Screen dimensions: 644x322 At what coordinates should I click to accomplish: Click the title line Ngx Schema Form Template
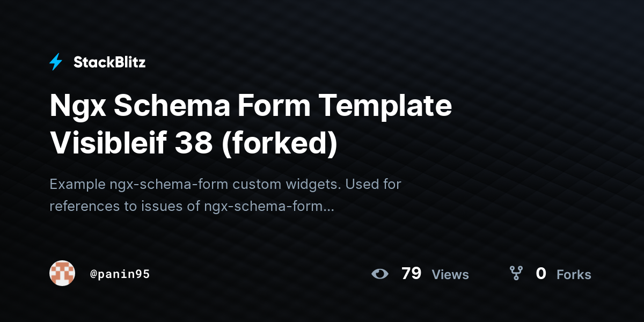(x=251, y=106)
